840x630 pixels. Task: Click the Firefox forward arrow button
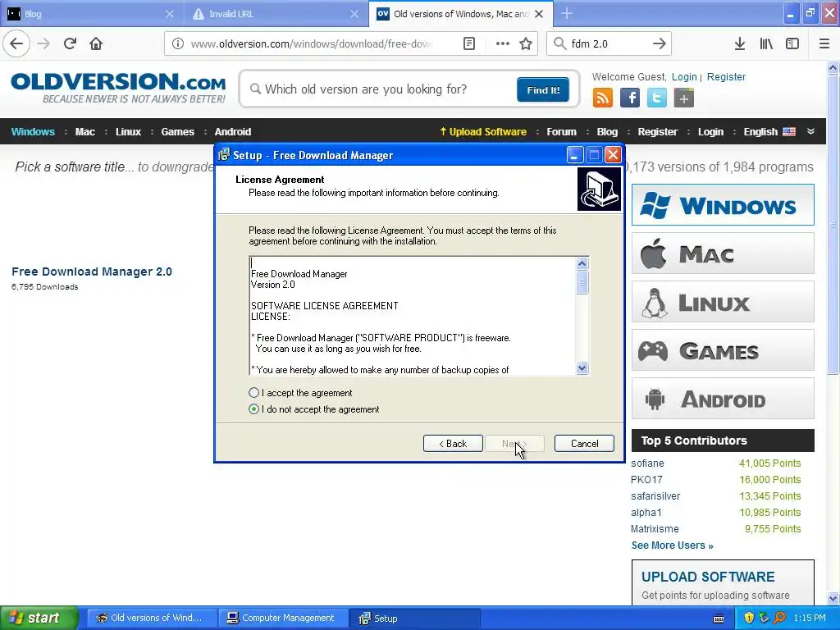click(x=43, y=43)
